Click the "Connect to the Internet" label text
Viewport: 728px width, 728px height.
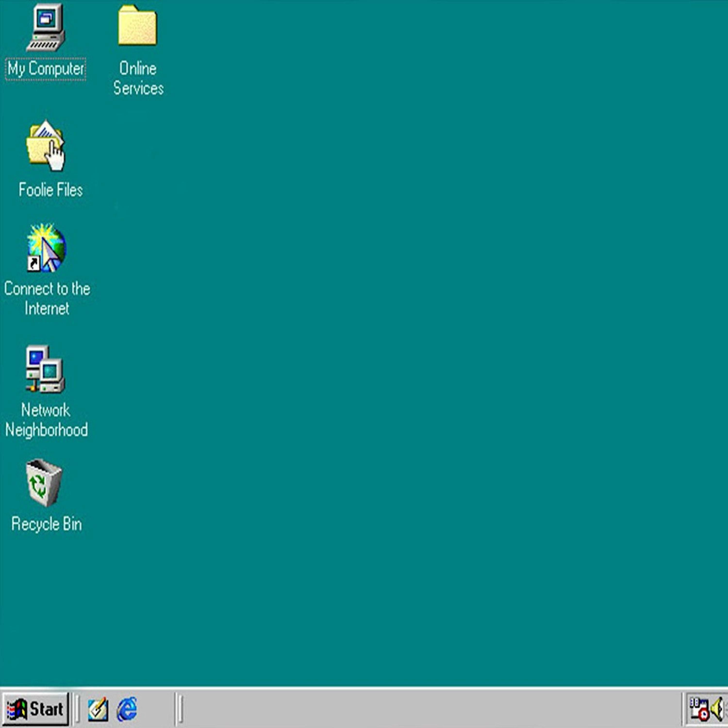click(x=47, y=299)
